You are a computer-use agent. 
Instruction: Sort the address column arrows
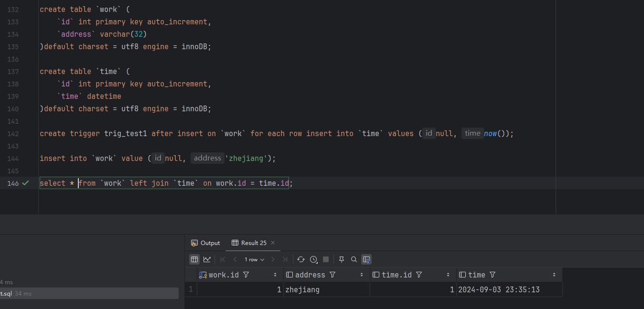pos(362,275)
